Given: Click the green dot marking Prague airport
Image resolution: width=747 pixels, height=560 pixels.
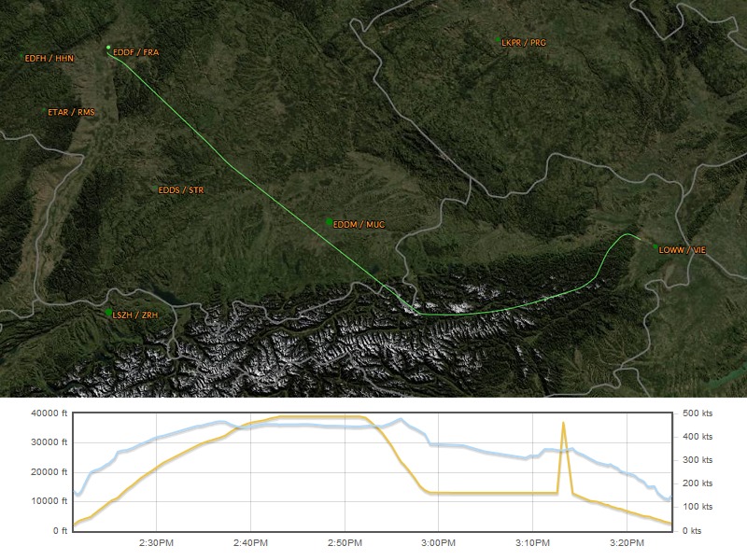Looking at the screenshot, I should [498, 39].
